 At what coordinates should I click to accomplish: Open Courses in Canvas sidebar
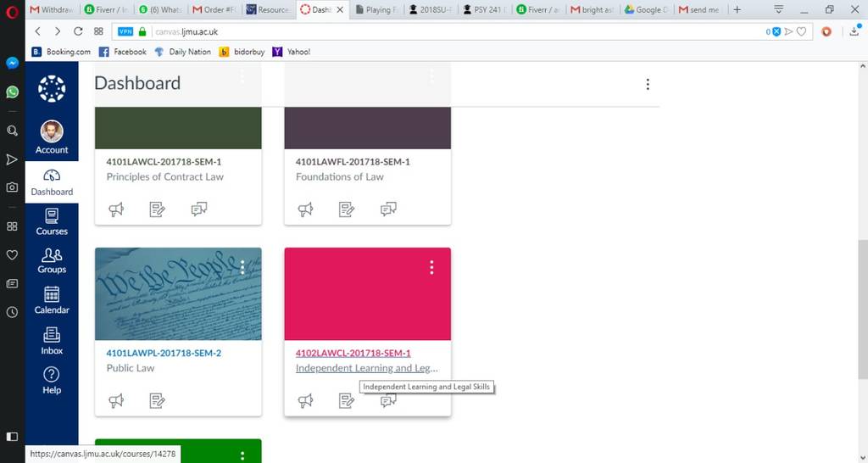52,222
